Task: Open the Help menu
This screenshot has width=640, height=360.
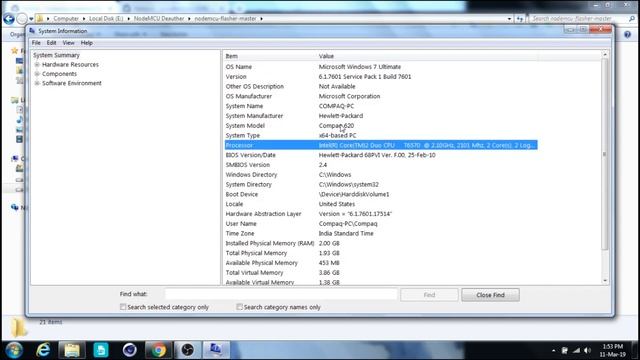Action: click(x=87, y=42)
